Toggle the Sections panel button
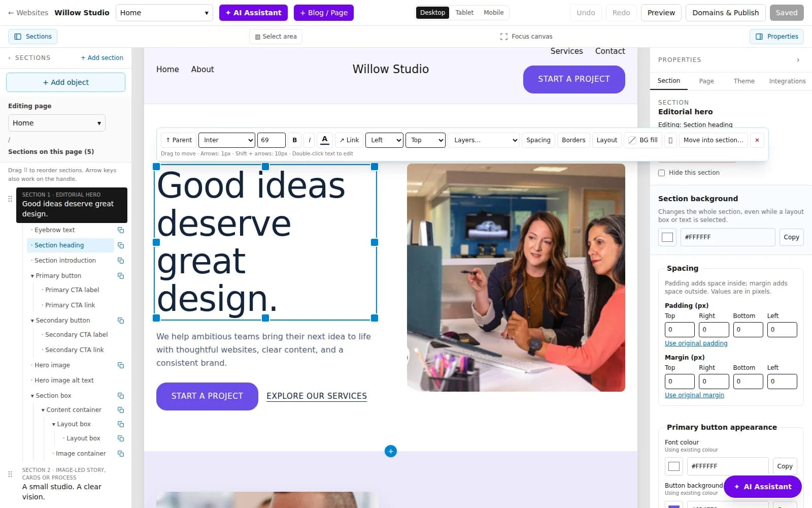This screenshot has height=508, width=812. tap(33, 37)
